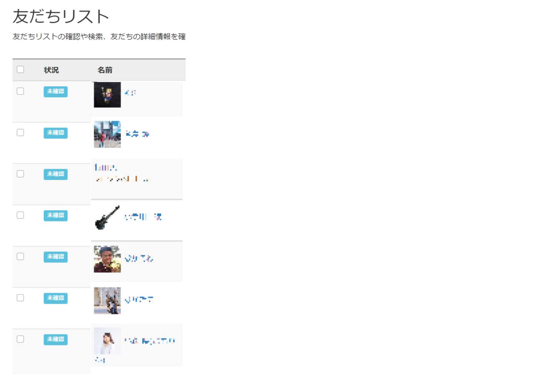556x392 pixels.
Task: Open the avatar photo of person at plaza
Action: tap(107, 134)
